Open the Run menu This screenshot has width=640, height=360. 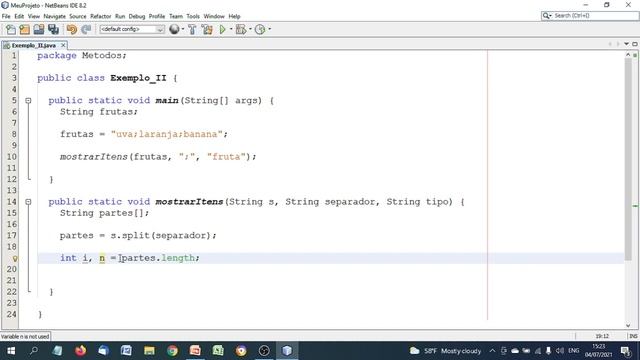(x=120, y=16)
